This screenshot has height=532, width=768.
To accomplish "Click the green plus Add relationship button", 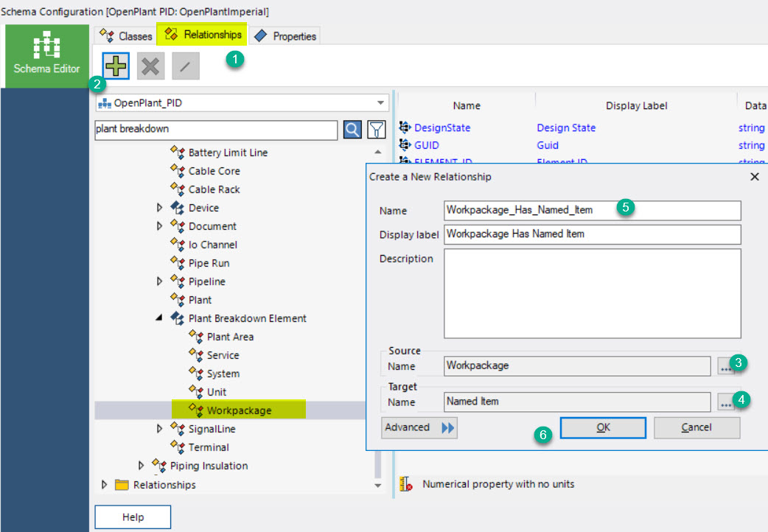I will pyautogui.click(x=116, y=66).
